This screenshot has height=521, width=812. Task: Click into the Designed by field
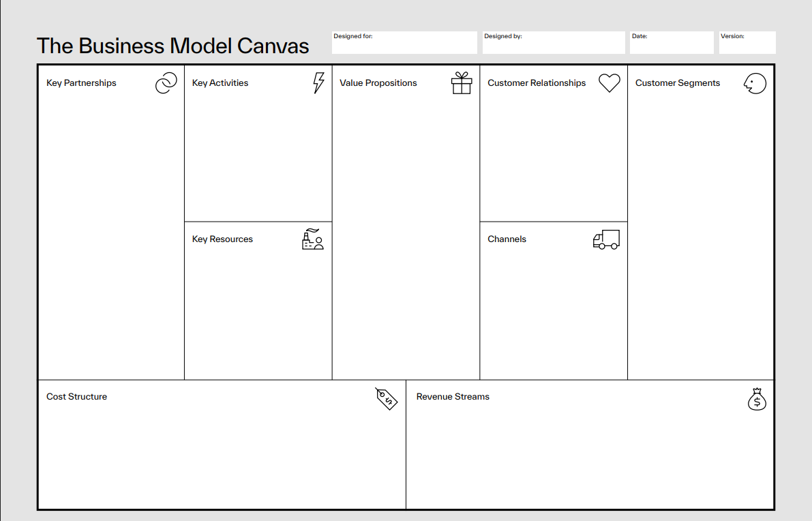coord(554,42)
